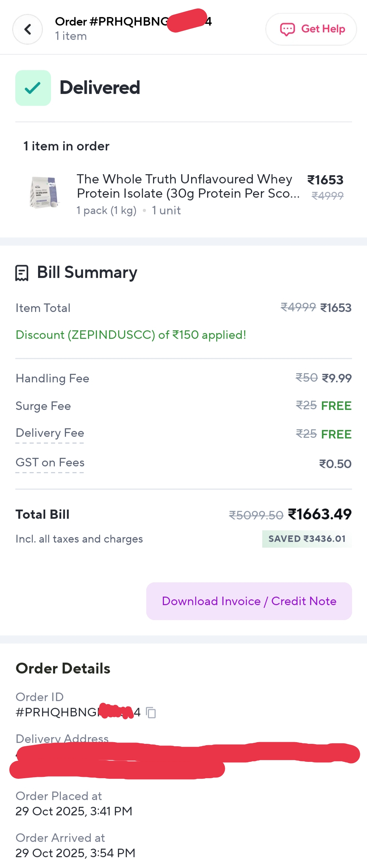Screen dimensions: 367x868
Task: Tap the green Delivered checkmark icon
Action: click(33, 88)
